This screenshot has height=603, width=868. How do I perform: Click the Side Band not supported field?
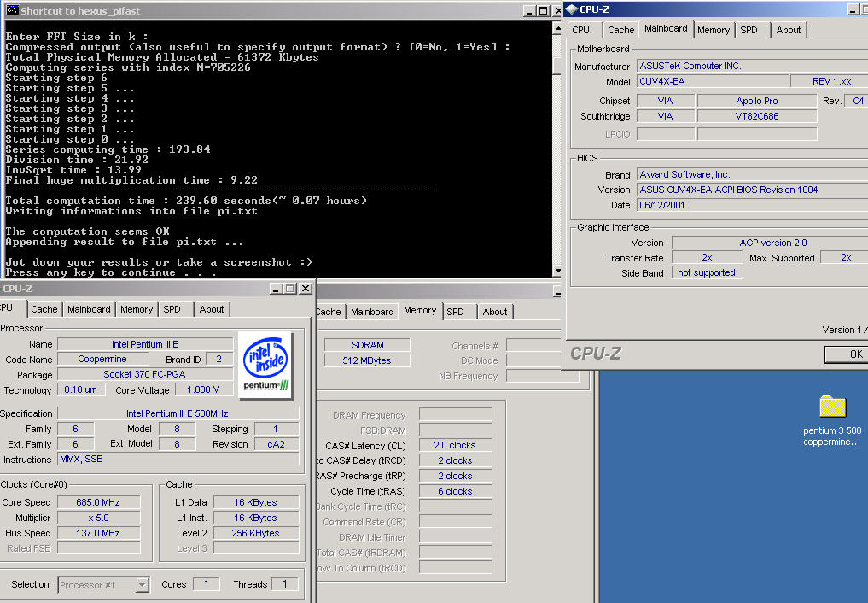click(707, 272)
